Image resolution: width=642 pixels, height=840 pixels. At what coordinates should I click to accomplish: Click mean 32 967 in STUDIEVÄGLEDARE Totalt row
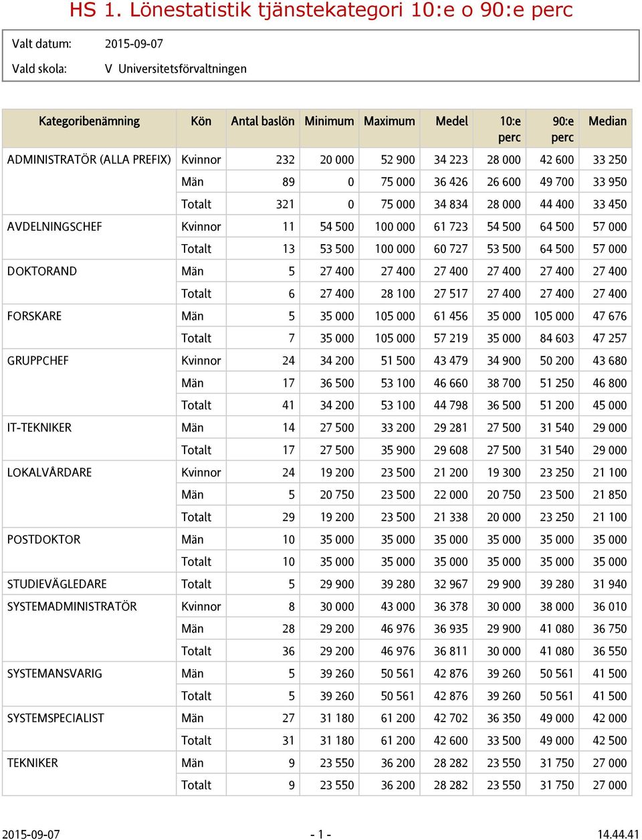point(451,584)
